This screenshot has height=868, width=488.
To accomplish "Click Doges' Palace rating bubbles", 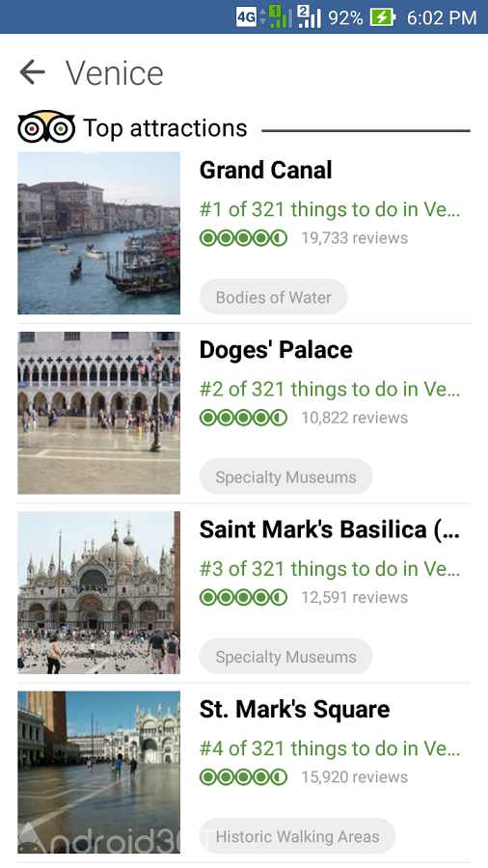I will [243, 418].
